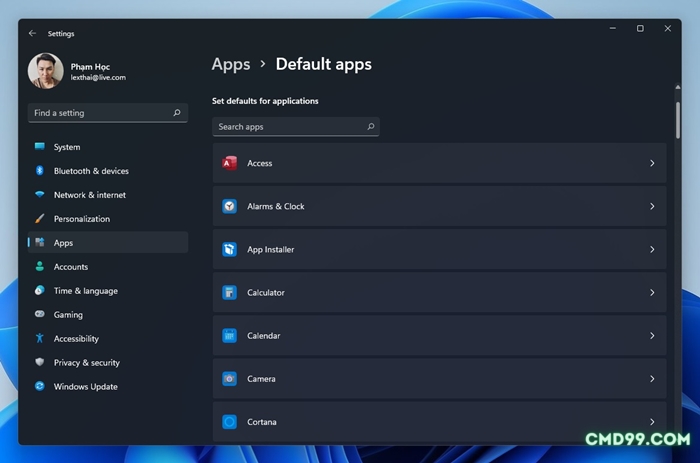The height and width of the screenshot is (463, 700).
Task: Open Accessibility settings
Action: [108, 339]
